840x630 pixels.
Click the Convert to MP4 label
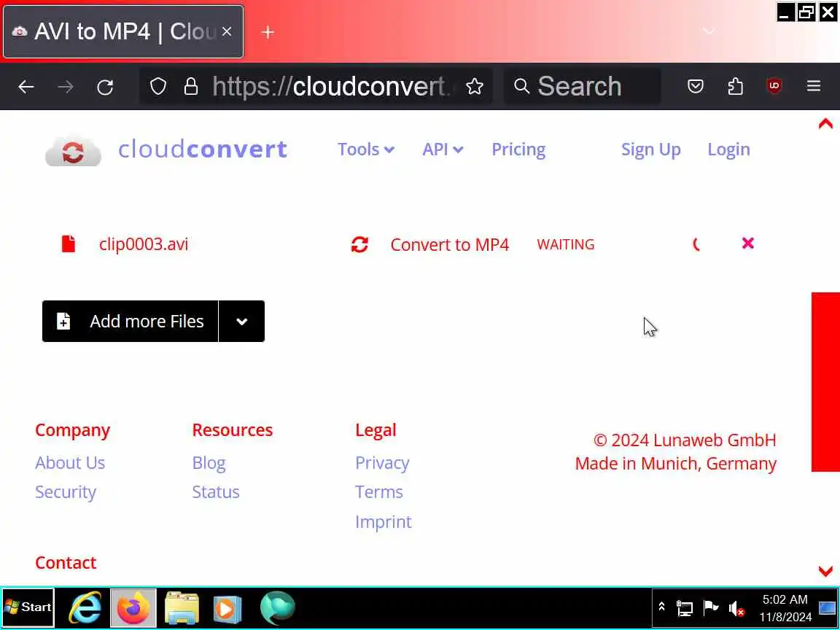click(x=449, y=245)
